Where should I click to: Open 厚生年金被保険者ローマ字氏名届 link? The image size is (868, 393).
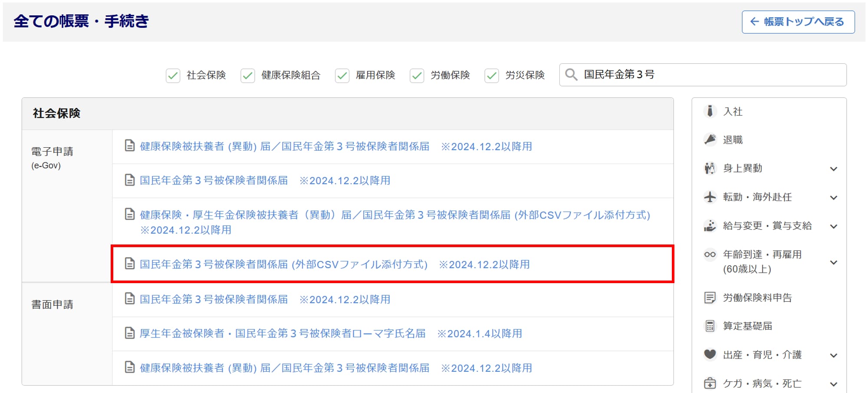(x=282, y=334)
